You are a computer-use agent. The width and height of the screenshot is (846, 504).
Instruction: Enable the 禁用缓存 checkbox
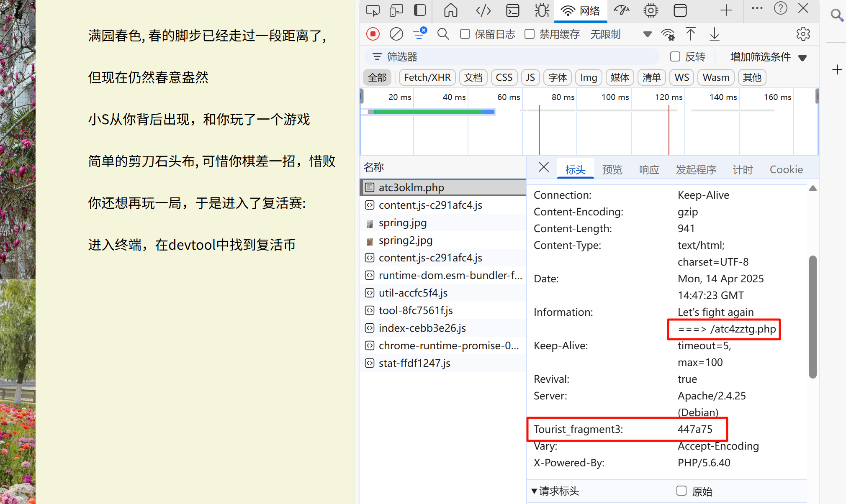(530, 34)
